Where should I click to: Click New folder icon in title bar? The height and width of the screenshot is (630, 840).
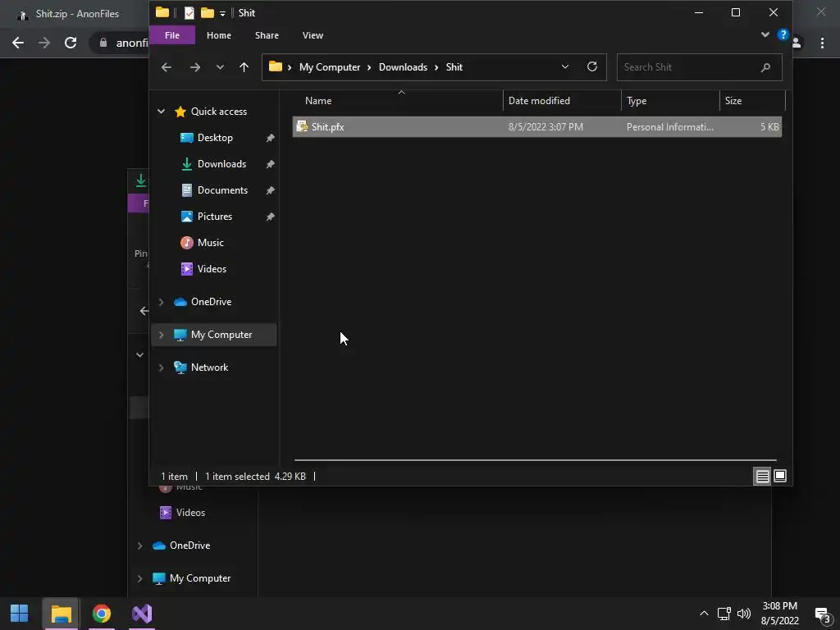208,13
